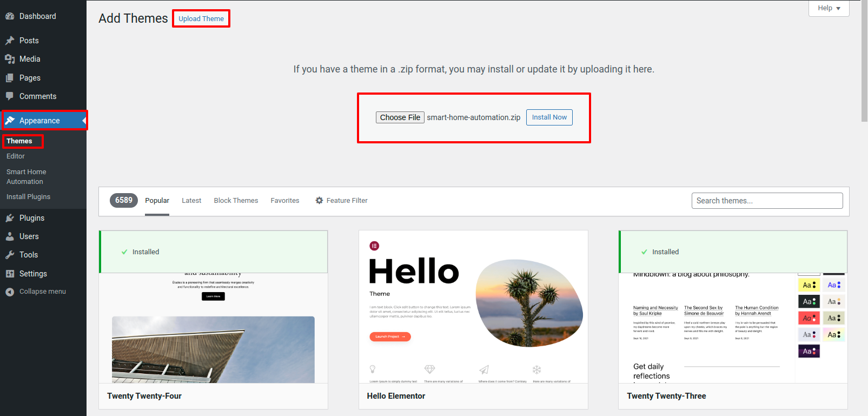The height and width of the screenshot is (416, 868).
Task: Click the Dashboard gauge icon
Action: pos(10,16)
